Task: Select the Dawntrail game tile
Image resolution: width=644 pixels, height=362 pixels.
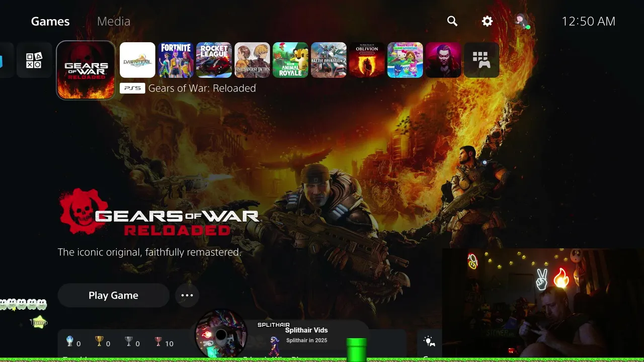Action: [x=137, y=60]
